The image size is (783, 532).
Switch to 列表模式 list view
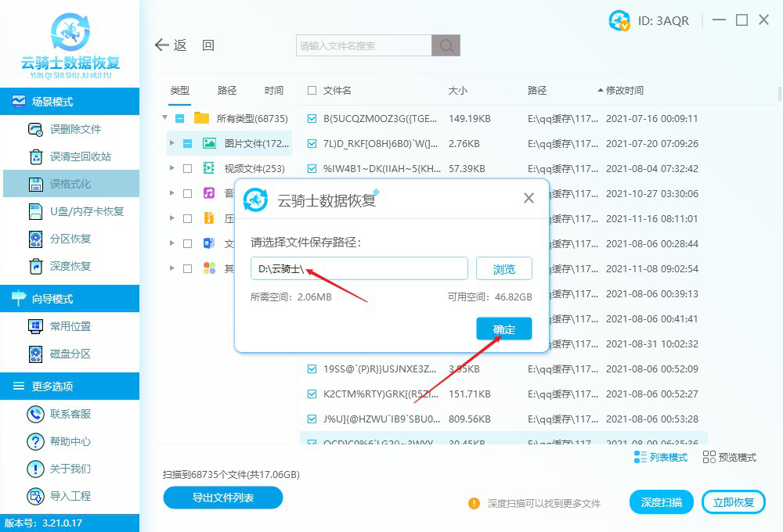[x=661, y=457]
